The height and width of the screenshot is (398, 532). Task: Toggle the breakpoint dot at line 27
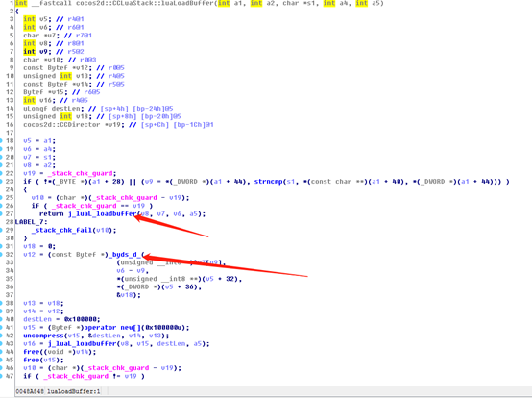coord(1,213)
